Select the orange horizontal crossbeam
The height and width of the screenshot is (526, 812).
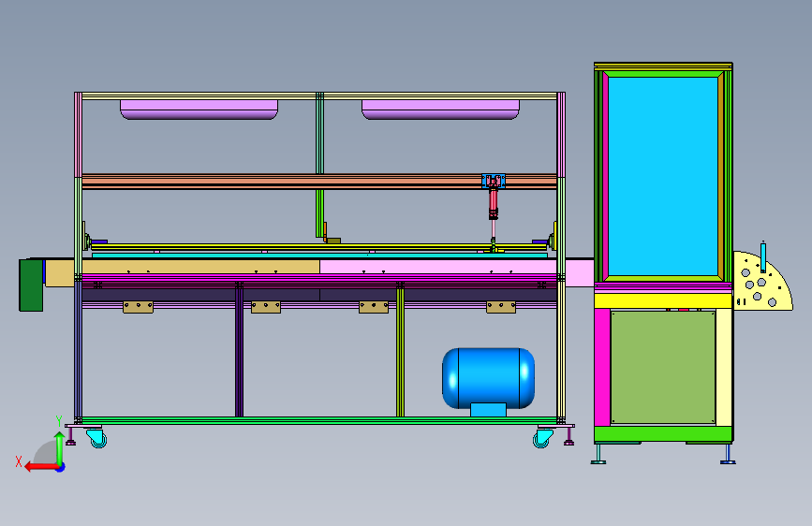point(319,182)
